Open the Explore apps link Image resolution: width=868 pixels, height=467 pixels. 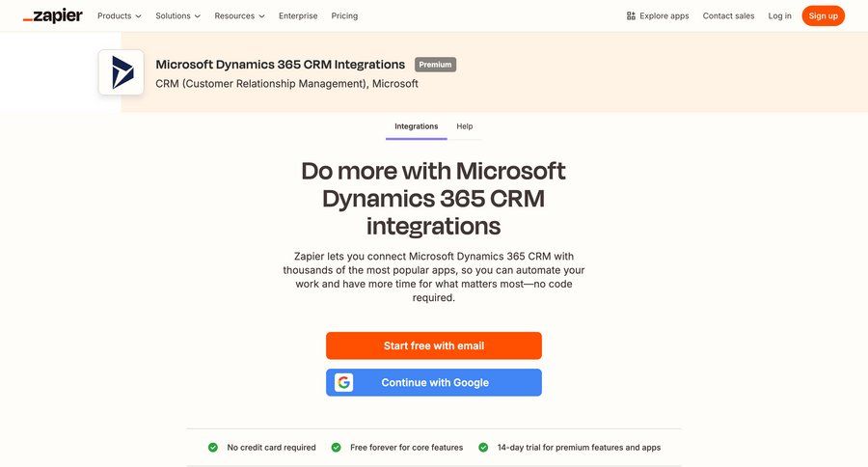coord(658,16)
